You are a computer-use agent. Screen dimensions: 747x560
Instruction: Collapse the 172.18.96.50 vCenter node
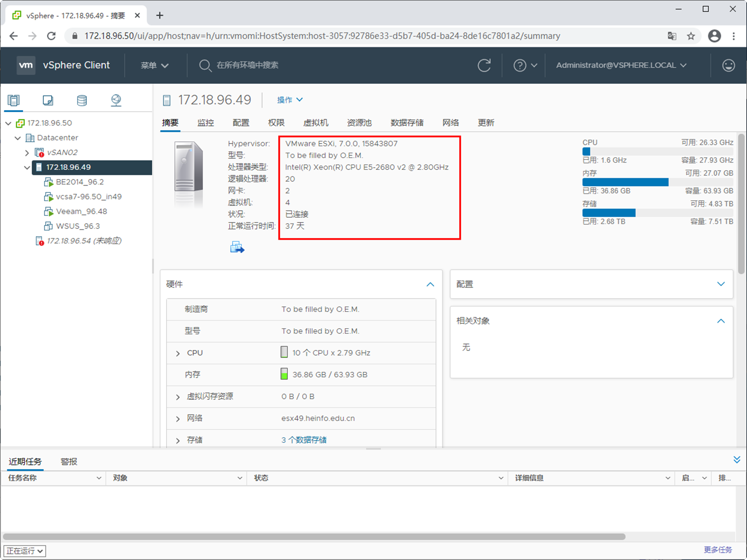[8, 123]
